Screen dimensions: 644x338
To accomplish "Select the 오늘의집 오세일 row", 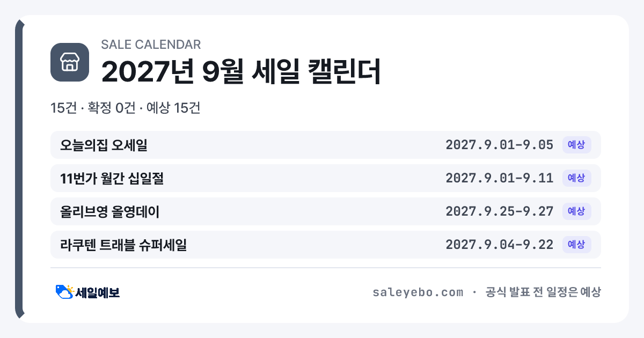I will 326,145.
